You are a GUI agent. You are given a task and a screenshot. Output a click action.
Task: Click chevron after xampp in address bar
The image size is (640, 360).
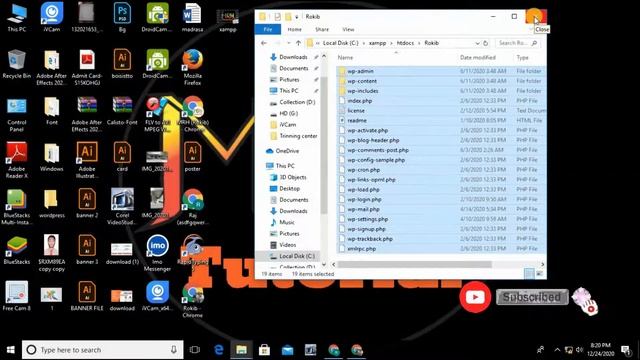[x=391, y=43]
